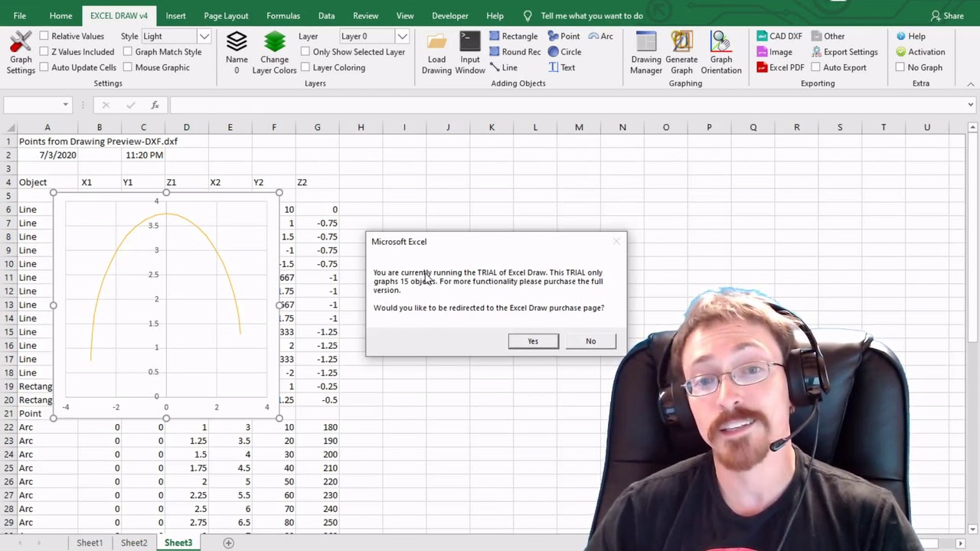This screenshot has height=551, width=980.
Task: Click the vertical scrollbar down arrow
Action: (x=973, y=529)
